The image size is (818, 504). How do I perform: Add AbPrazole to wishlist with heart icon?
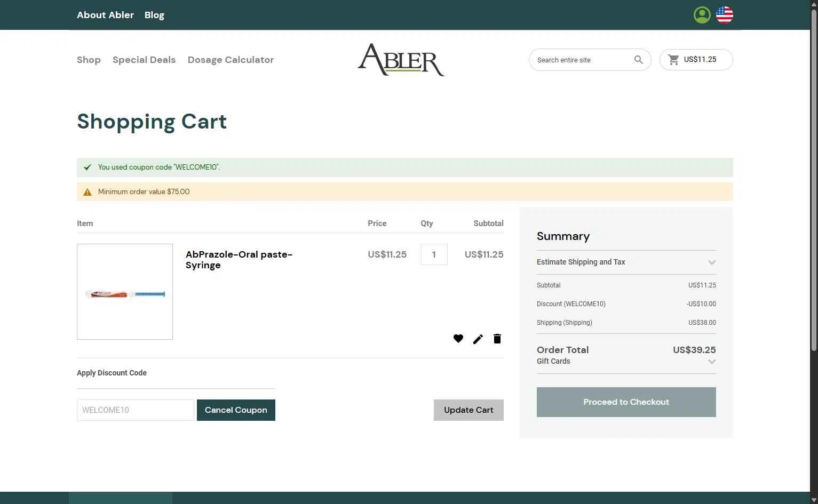pos(458,339)
